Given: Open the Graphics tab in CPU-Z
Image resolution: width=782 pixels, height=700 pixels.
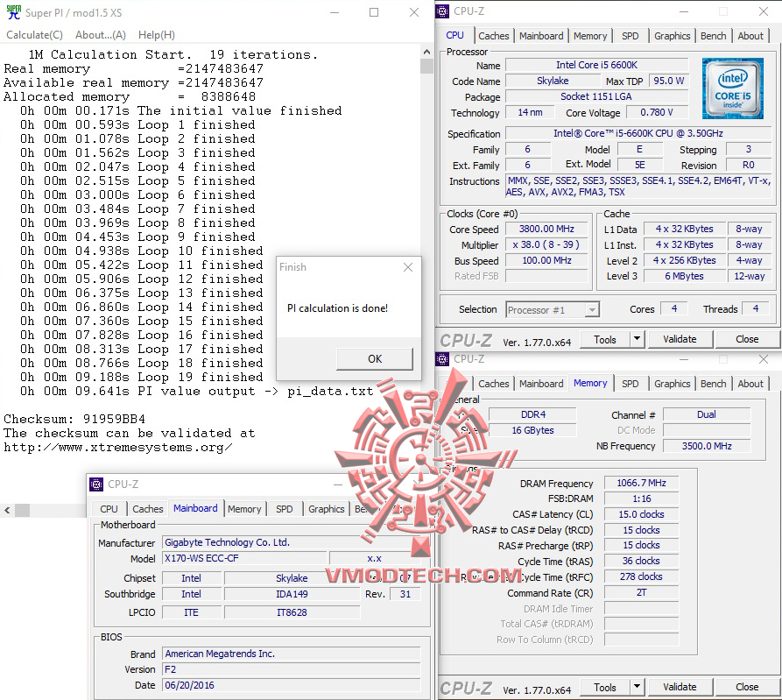Looking at the screenshot, I should coord(672,36).
